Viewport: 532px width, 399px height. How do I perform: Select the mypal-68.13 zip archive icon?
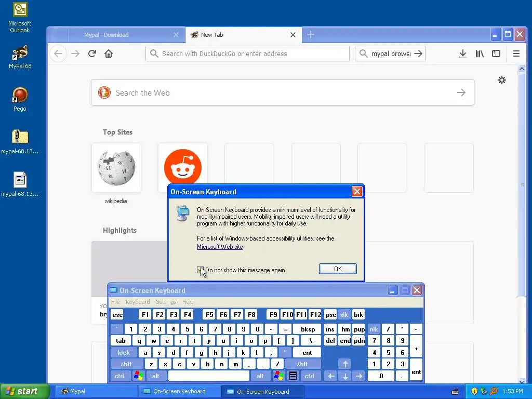[20, 142]
